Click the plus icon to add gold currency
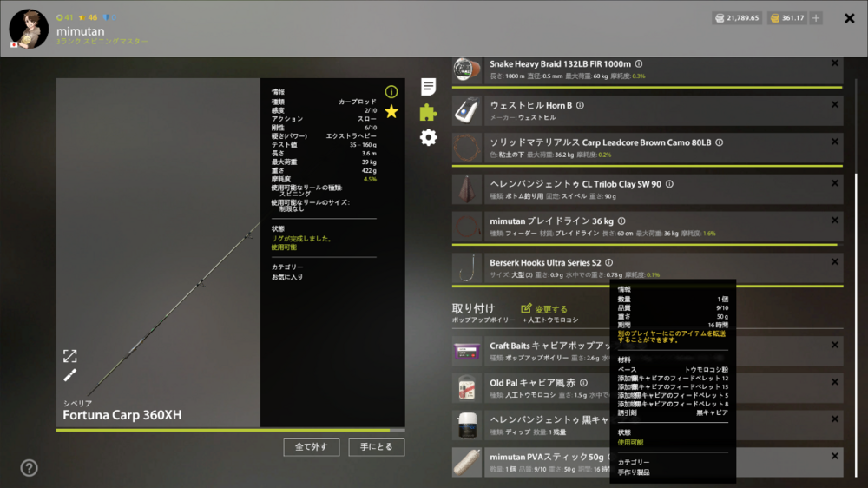 tap(816, 18)
